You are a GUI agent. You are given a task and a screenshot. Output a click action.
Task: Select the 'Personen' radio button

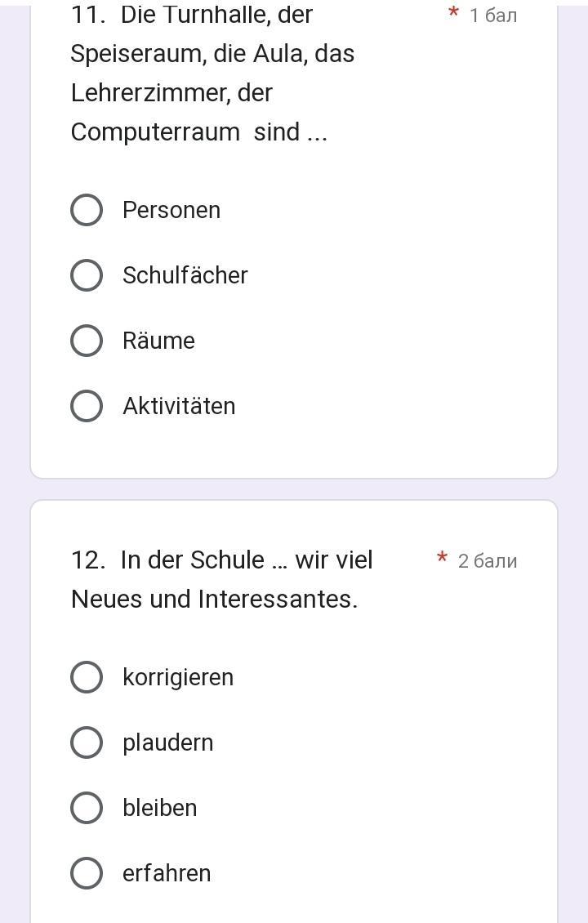pyautogui.click(x=87, y=210)
